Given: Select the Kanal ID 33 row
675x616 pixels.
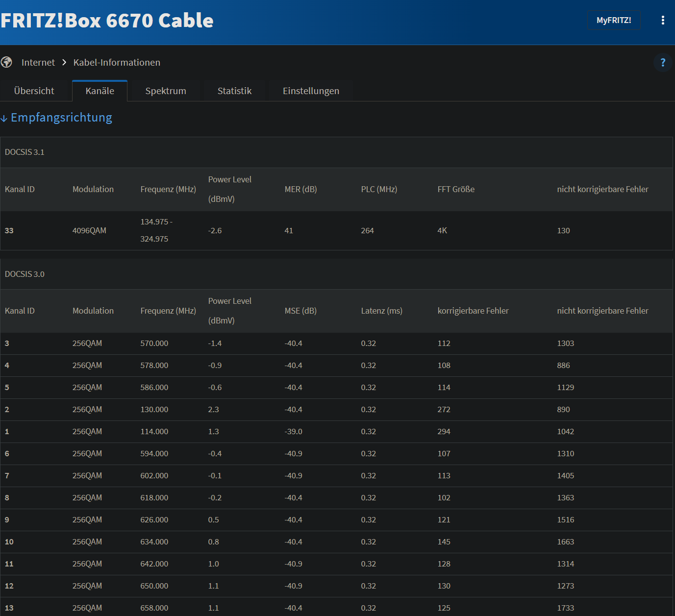Looking at the screenshot, I should click(x=336, y=230).
